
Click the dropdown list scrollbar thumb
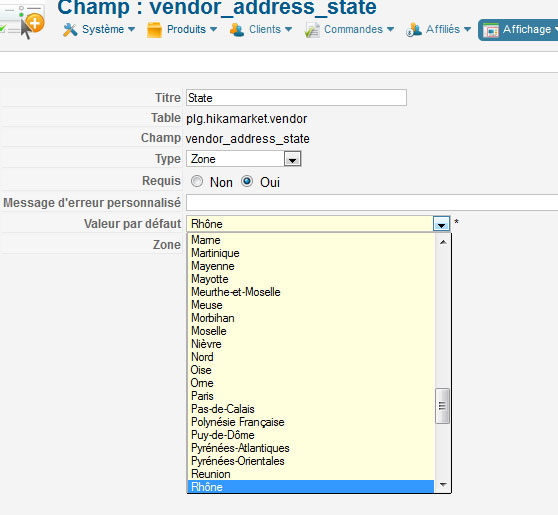[x=443, y=406]
